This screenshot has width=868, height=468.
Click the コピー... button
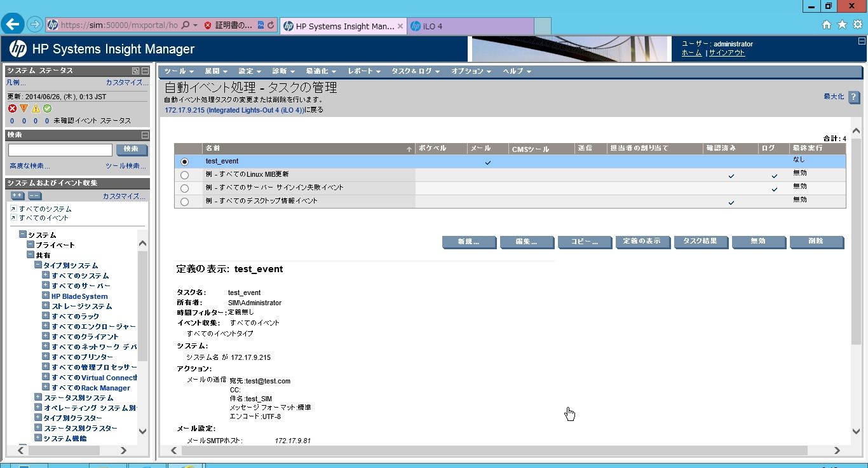tap(584, 242)
